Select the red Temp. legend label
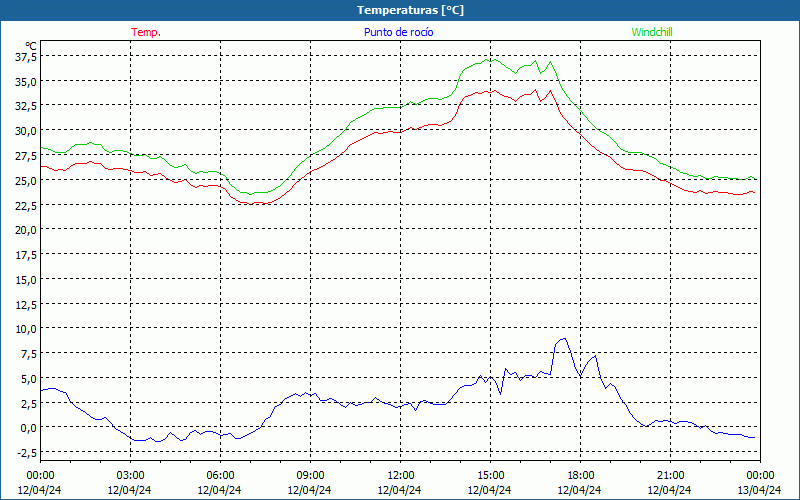Image resolution: width=800 pixels, height=500 pixels. coord(146,32)
